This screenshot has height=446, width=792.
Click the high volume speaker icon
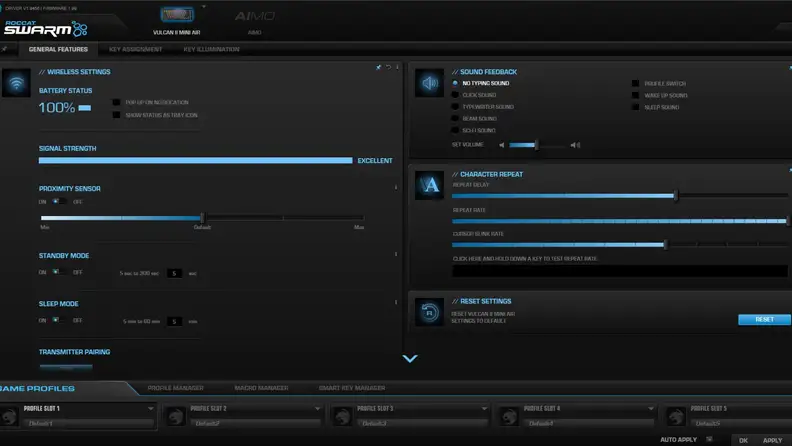coord(575,145)
